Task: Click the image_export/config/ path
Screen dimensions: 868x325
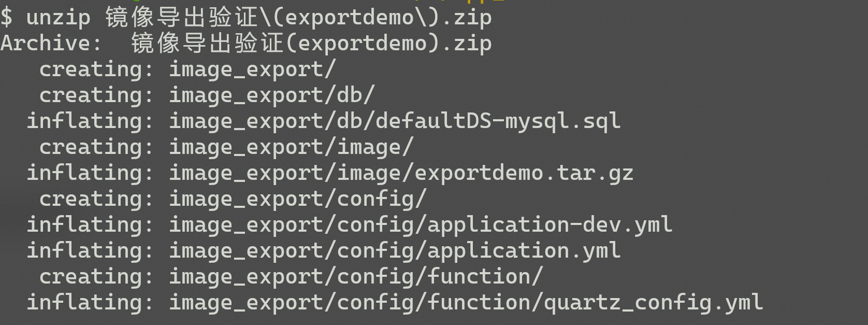Action: (x=298, y=199)
